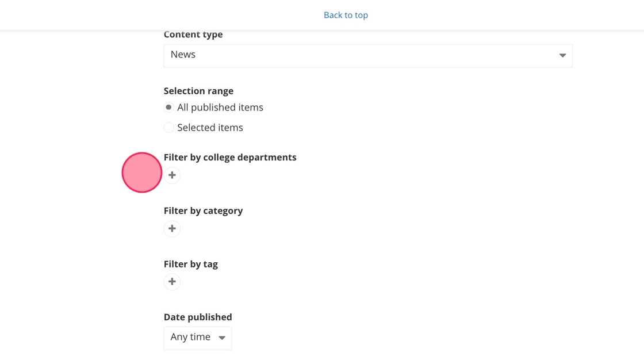Click the Back to top link
The width and height of the screenshot is (644, 360).
[x=346, y=15]
